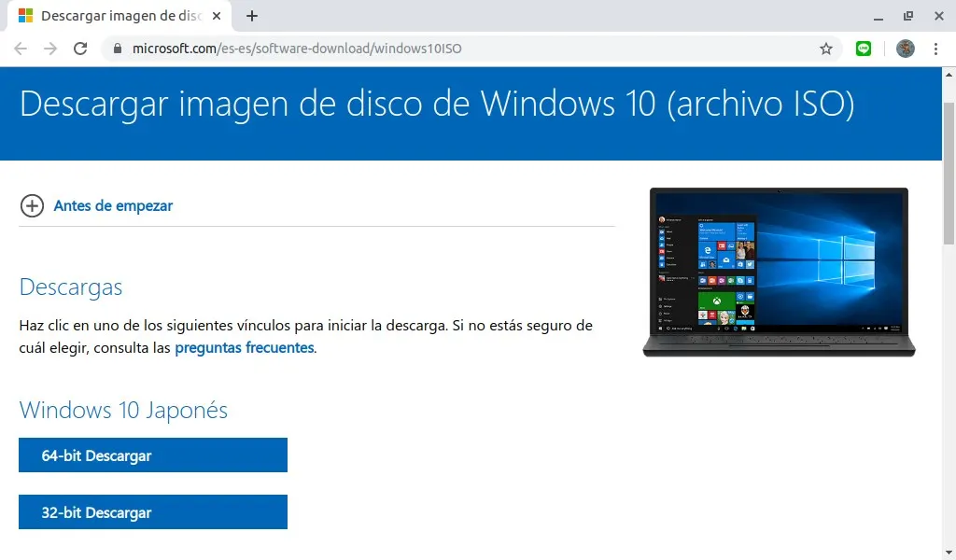
Task: Click the browser back arrow
Action: click(x=21, y=49)
